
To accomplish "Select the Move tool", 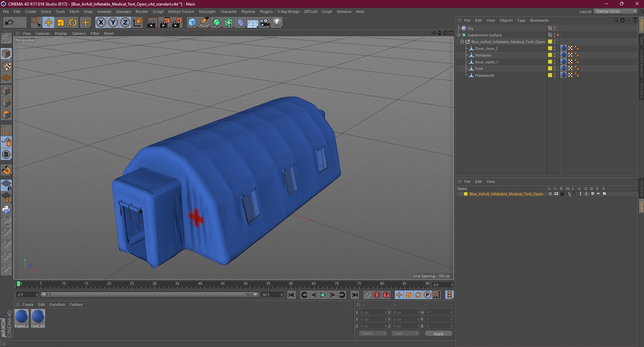I will [x=48, y=22].
